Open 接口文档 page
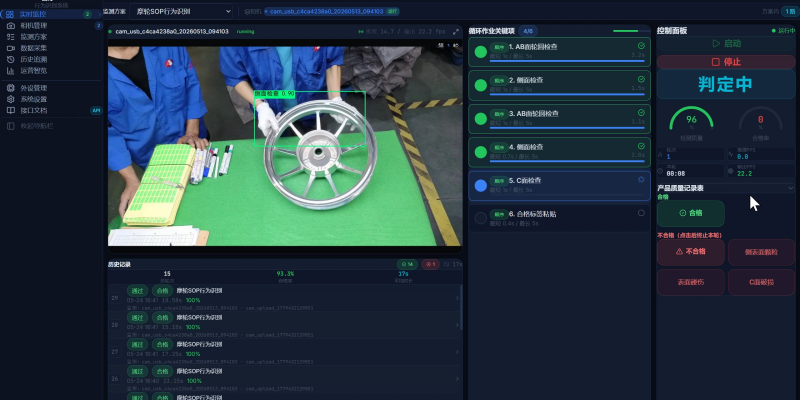800x400 pixels. (51, 110)
